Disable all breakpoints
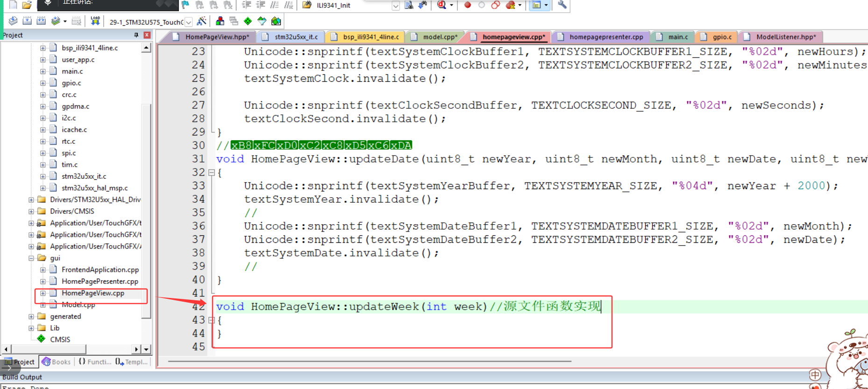Screen dimensions: 868x389 tap(496, 5)
